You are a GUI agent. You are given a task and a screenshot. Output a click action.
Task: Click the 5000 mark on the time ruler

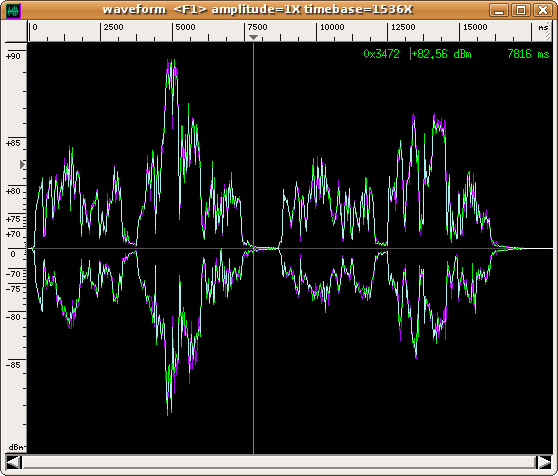[185, 27]
